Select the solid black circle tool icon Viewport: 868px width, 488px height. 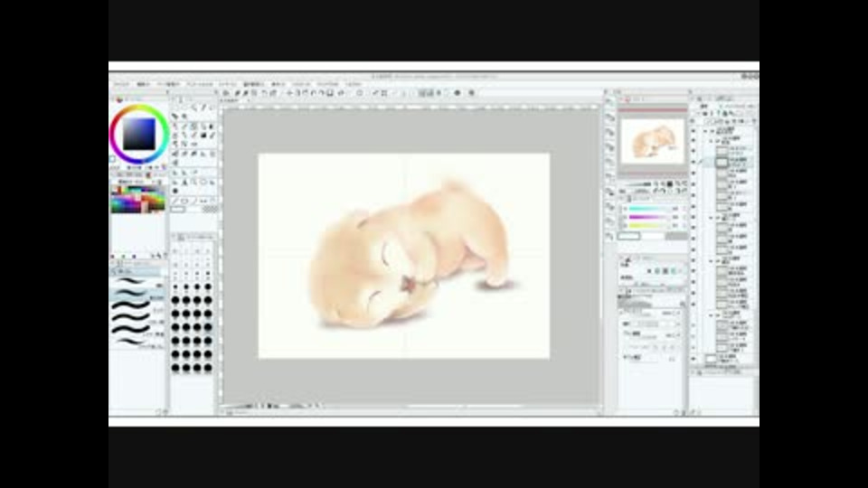click(176, 191)
